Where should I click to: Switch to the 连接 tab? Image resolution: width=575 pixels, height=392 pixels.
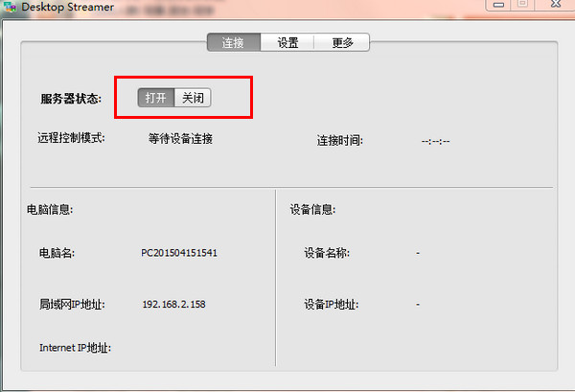(234, 42)
